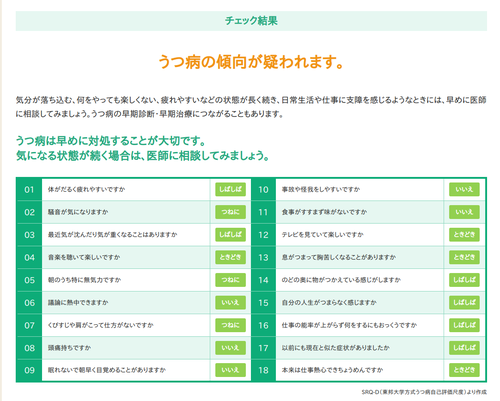Image resolution: width=500 pixels, height=401 pixels.
Task: Click the question number 06 cell
Action: (29, 303)
